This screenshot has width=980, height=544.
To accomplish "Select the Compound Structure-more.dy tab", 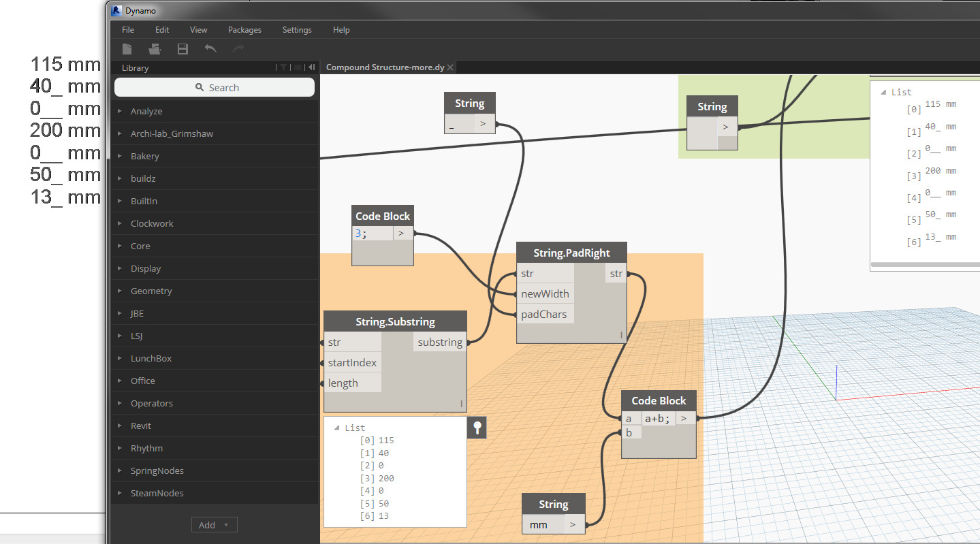I will click(x=385, y=67).
